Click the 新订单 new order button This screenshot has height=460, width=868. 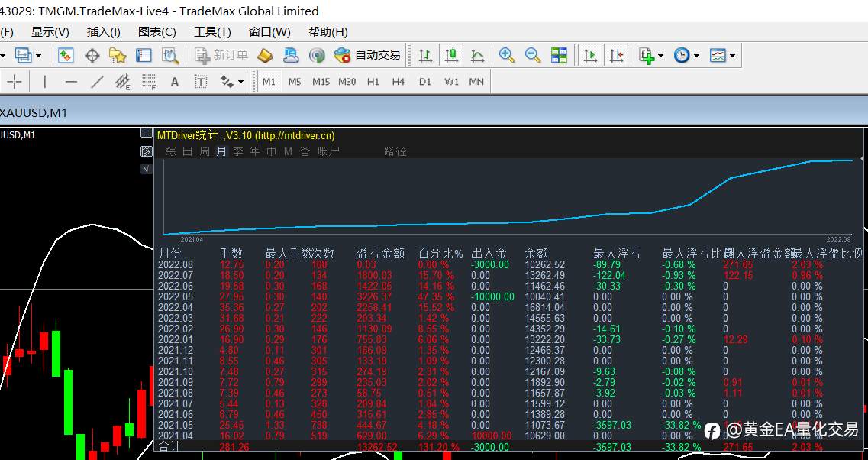(x=221, y=56)
